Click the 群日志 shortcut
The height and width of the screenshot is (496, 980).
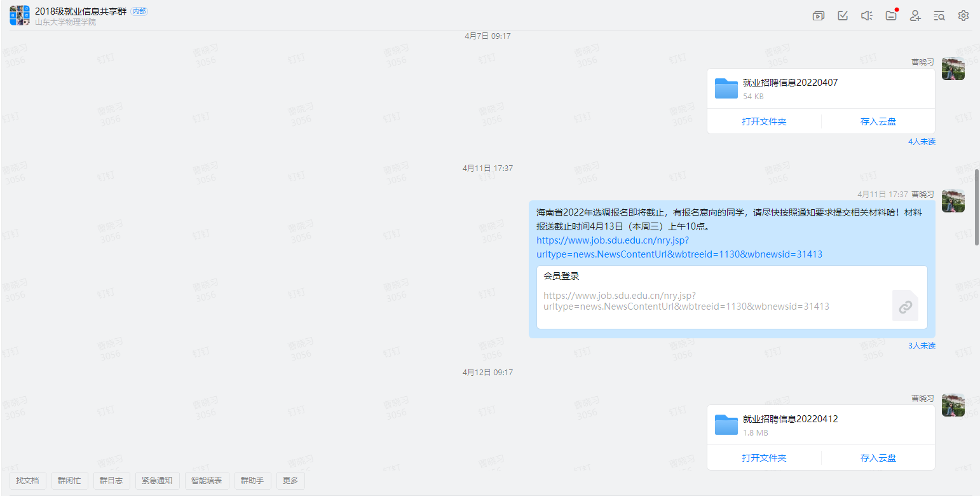(111, 481)
